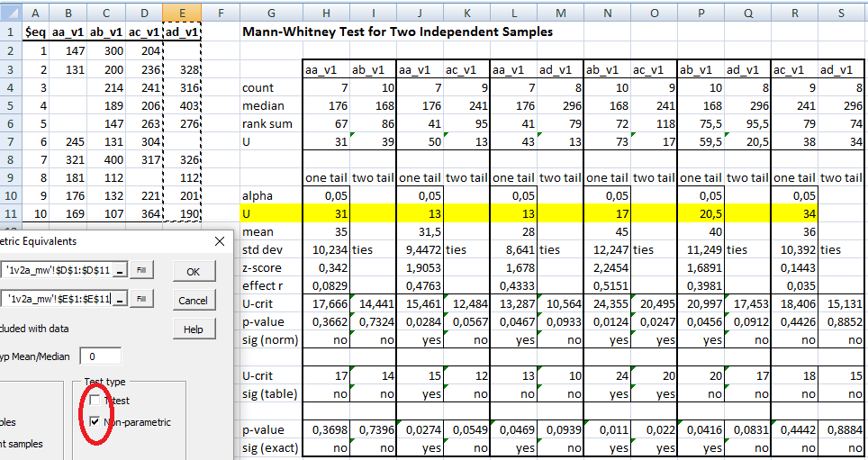Image resolution: width=868 pixels, height=460 pixels.
Task: Select the std dev value 10,234
Action: (326, 249)
